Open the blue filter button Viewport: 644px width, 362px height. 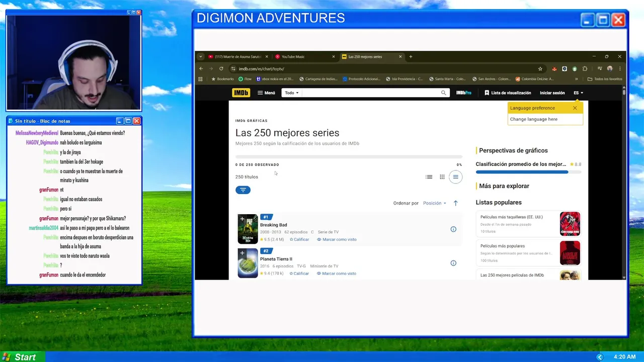click(x=243, y=190)
